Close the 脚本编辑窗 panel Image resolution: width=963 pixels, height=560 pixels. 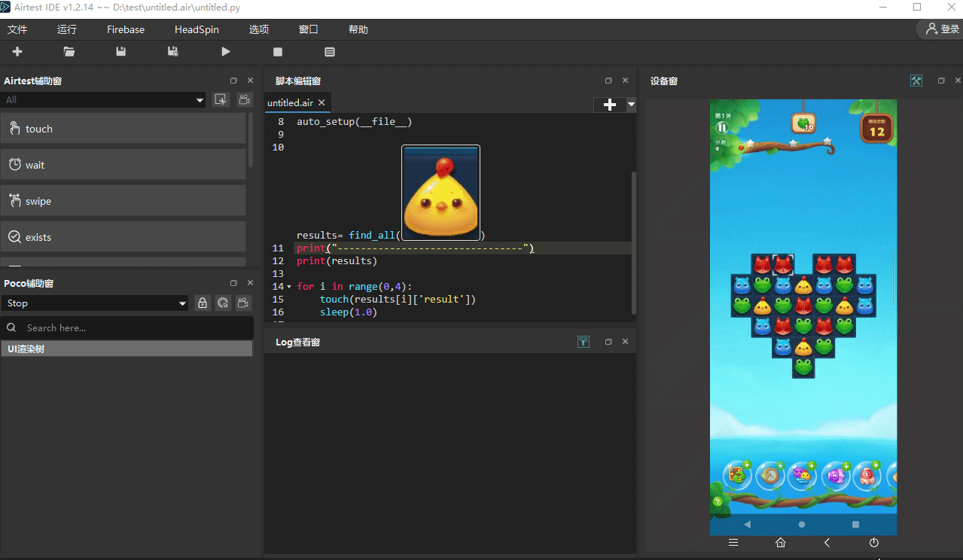pos(625,81)
